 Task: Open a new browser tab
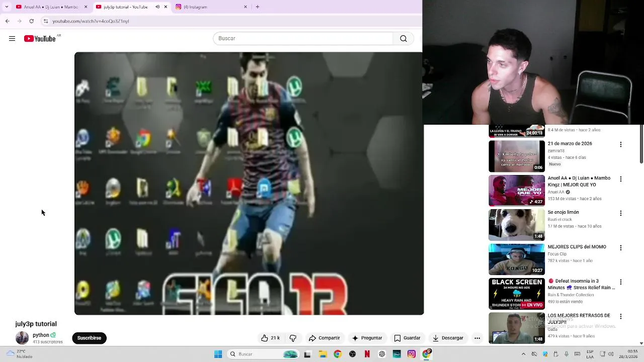coord(258,7)
